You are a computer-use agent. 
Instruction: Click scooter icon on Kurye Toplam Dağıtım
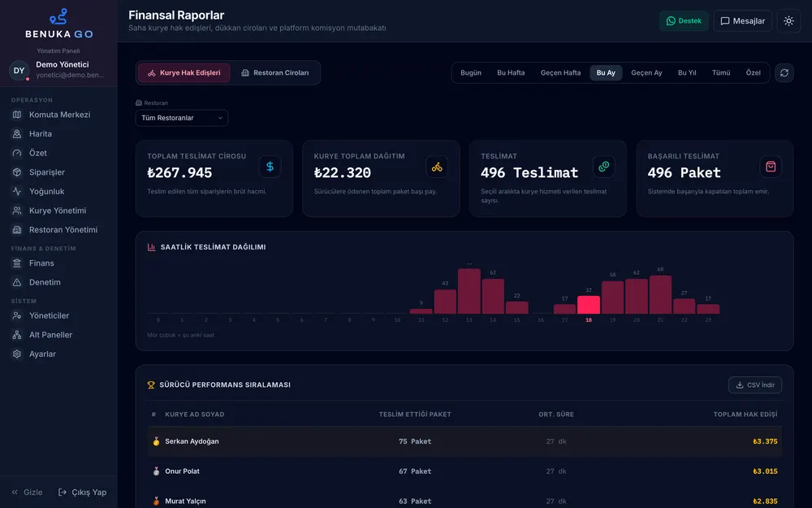pos(437,167)
